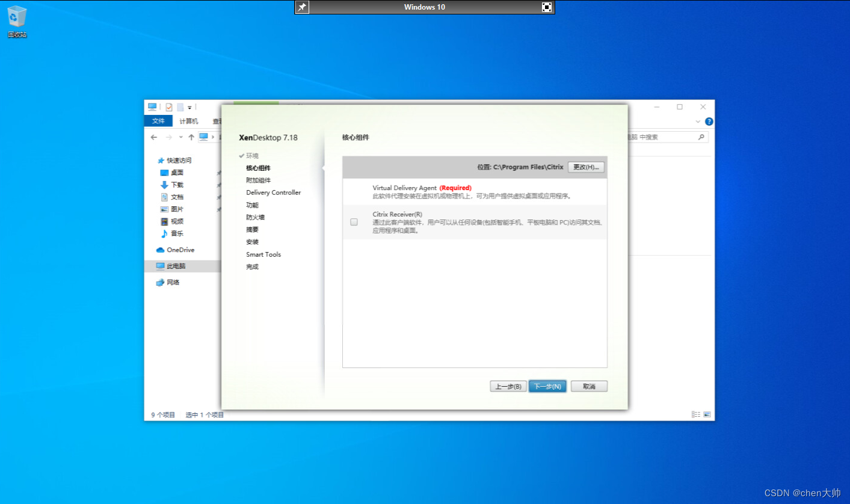Open the Recycle Bin desktop icon
This screenshot has height=504, width=850.
(17, 22)
